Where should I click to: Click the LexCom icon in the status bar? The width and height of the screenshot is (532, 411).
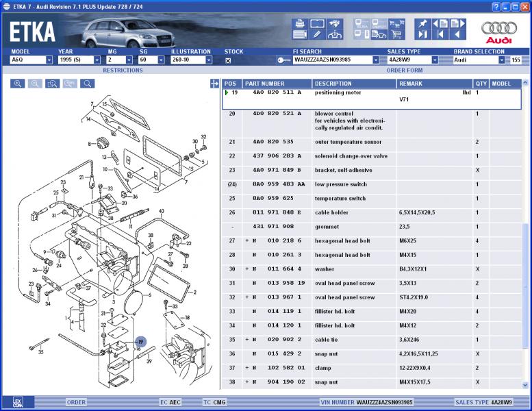click(x=18, y=402)
